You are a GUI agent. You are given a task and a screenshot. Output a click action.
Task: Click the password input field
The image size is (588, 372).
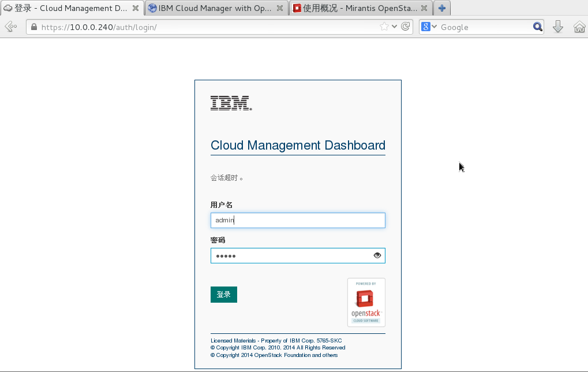click(x=298, y=256)
